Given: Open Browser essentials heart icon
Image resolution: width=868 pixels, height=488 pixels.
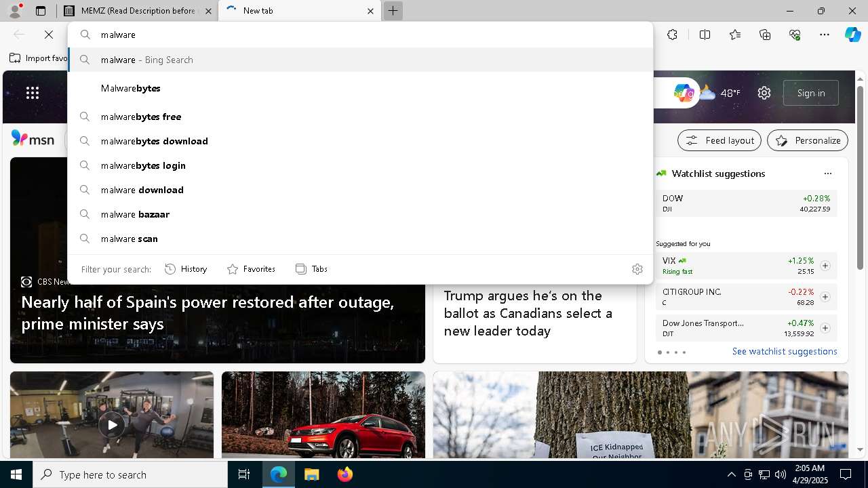Looking at the screenshot, I should pos(795,35).
